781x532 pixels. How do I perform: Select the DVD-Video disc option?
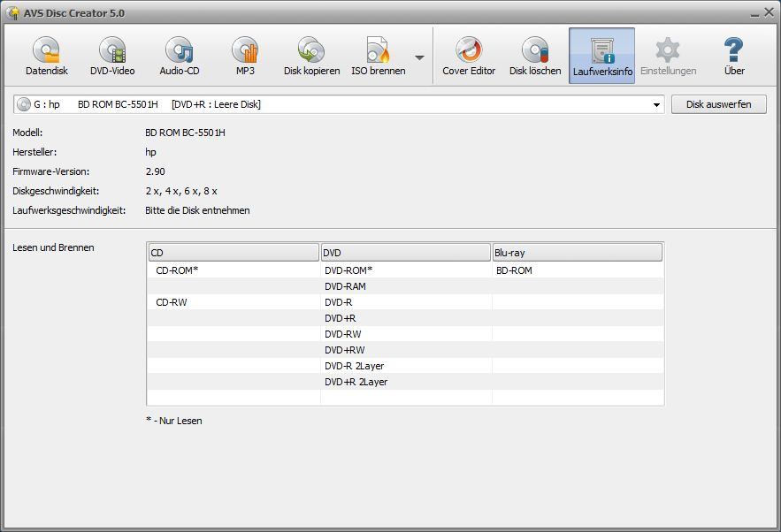coord(112,56)
